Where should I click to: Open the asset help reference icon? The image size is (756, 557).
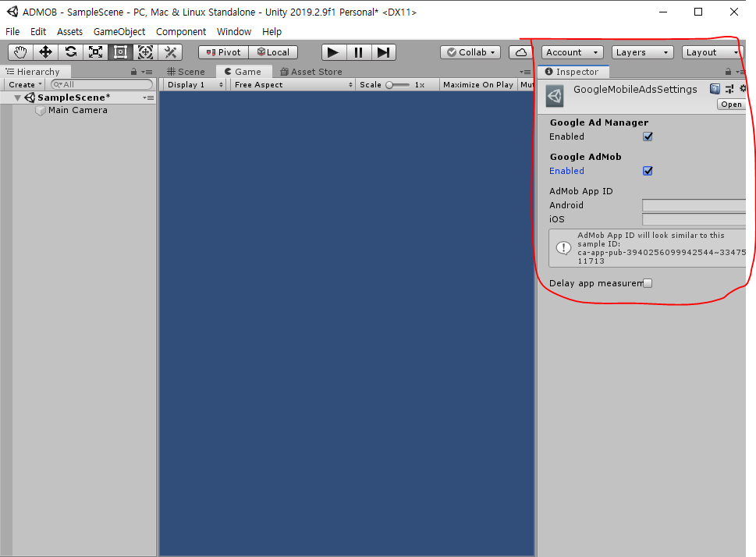click(715, 89)
